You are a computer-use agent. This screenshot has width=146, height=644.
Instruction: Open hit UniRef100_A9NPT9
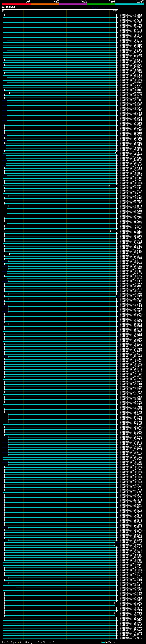pos(131,40)
